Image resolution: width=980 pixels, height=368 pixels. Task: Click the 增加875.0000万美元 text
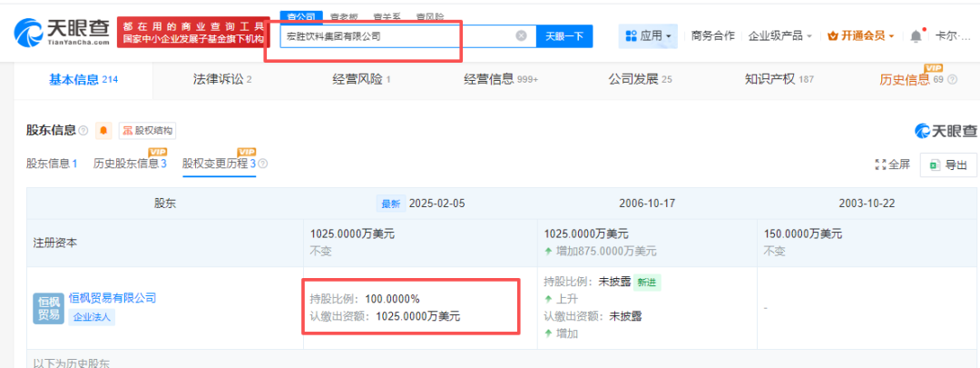tap(605, 251)
